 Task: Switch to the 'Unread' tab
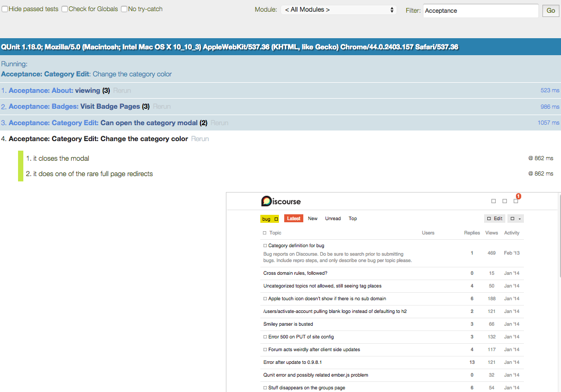tap(333, 219)
